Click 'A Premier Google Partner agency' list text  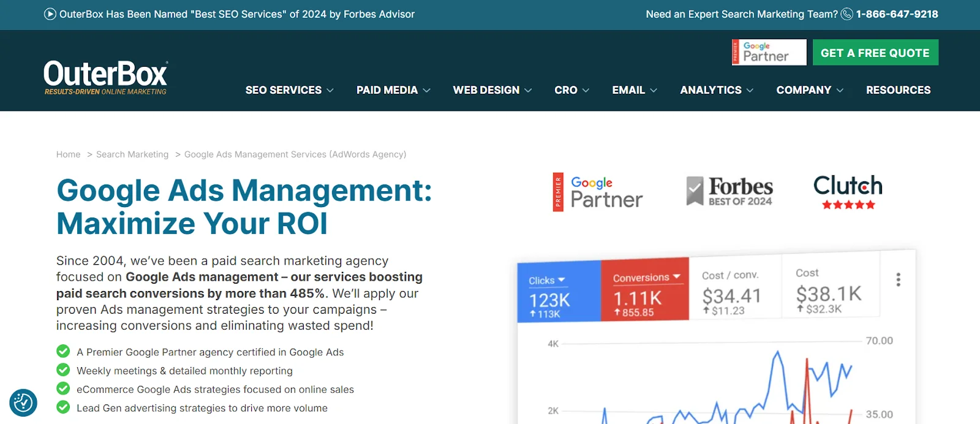pos(210,352)
